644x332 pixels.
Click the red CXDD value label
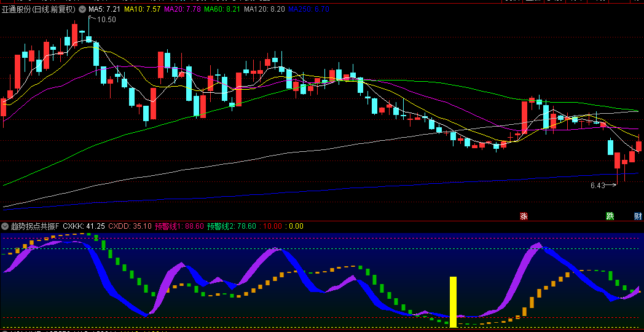(130, 226)
